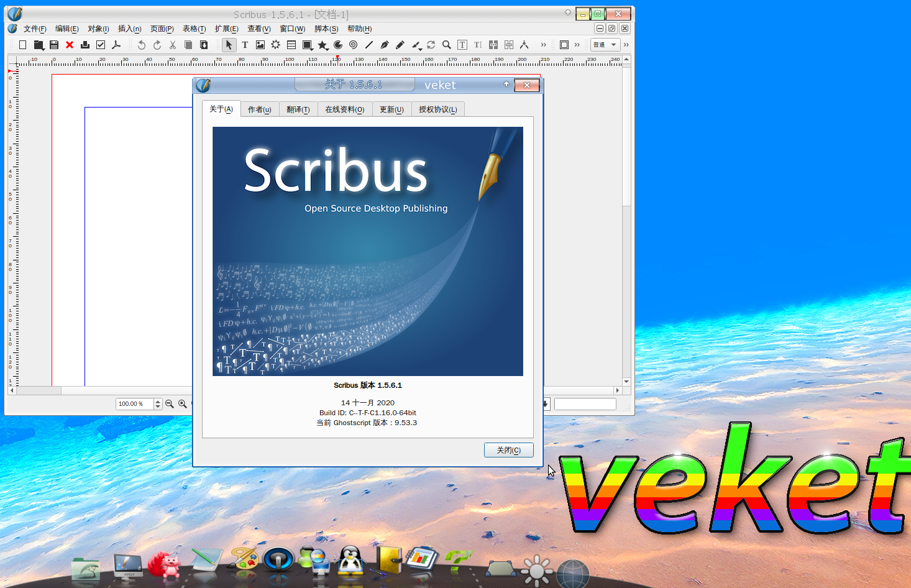Select the Render Frame gear tool

[x=276, y=45]
